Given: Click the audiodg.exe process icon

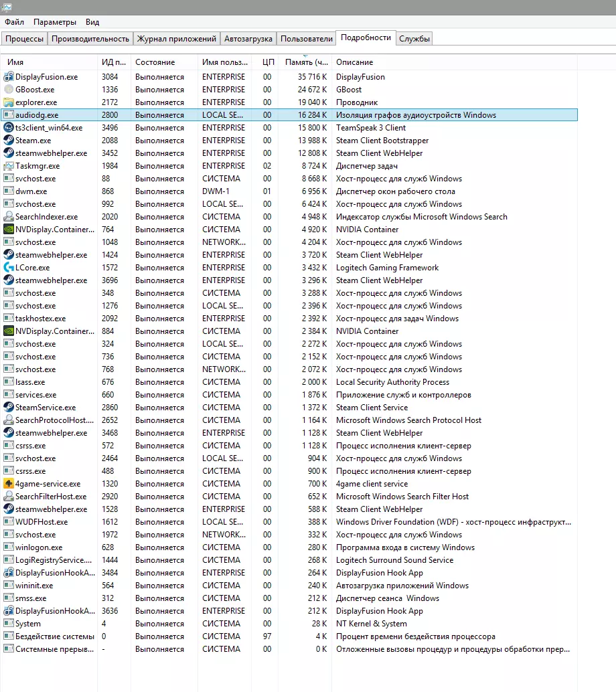Looking at the screenshot, I should click(x=9, y=114).
